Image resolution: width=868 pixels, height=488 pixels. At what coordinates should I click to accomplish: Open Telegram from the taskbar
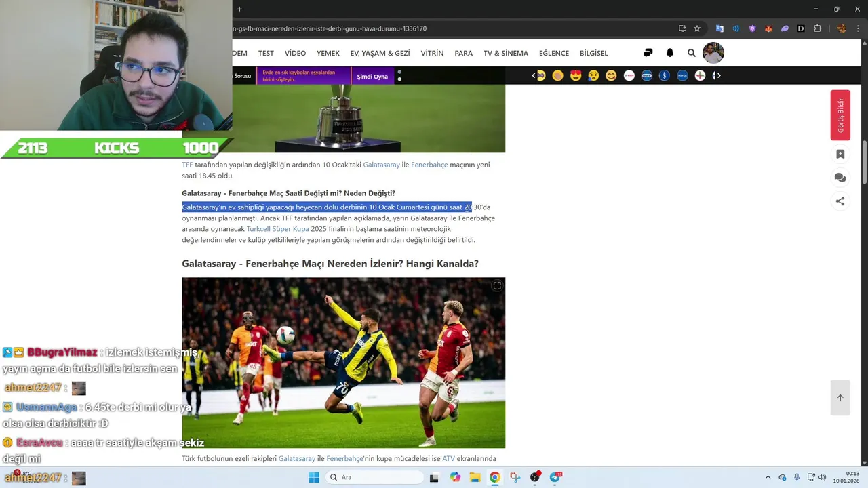[x=555, y=477]
